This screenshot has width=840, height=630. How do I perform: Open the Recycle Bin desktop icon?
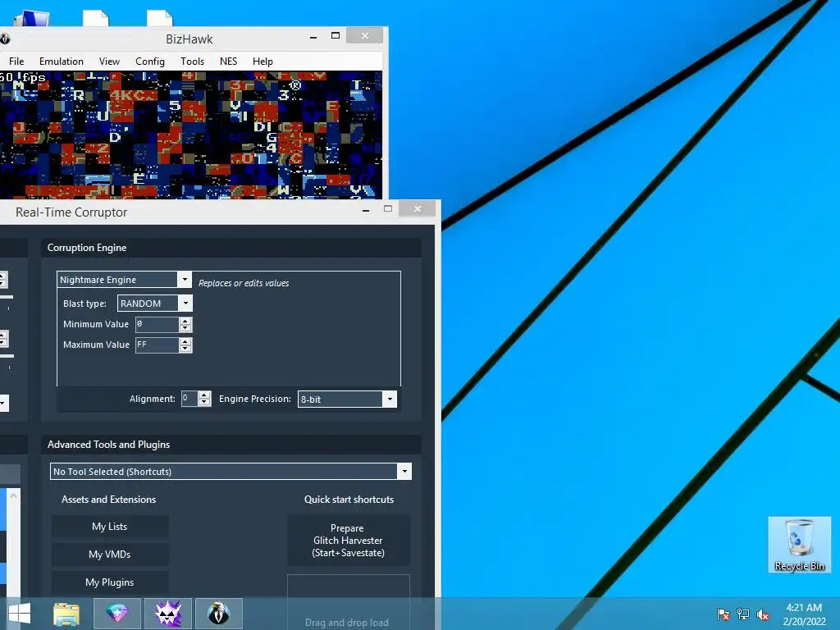click(x=799, y=545)
